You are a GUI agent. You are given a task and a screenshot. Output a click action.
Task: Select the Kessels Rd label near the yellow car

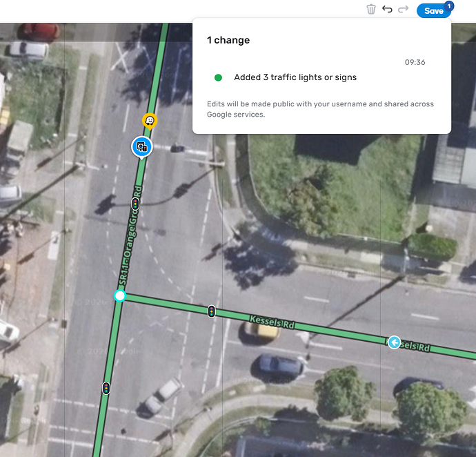coord(272,322)
